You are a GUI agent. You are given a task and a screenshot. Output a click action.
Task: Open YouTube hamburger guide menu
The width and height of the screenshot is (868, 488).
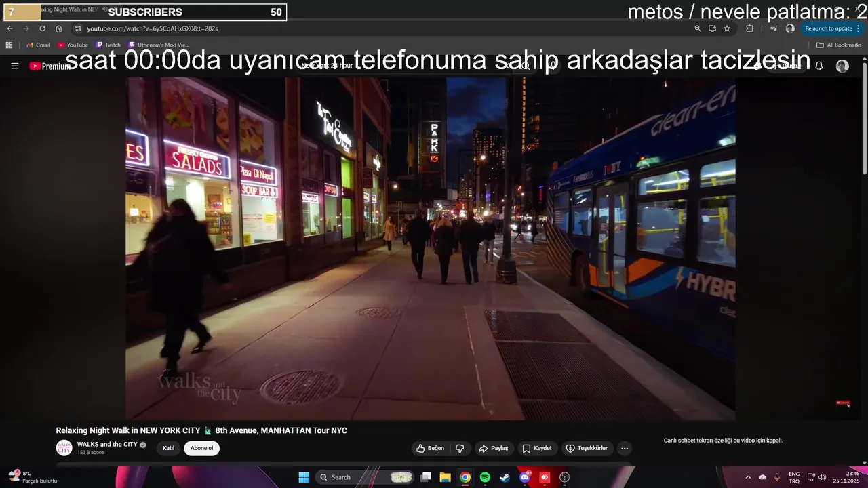coord(15,66)
